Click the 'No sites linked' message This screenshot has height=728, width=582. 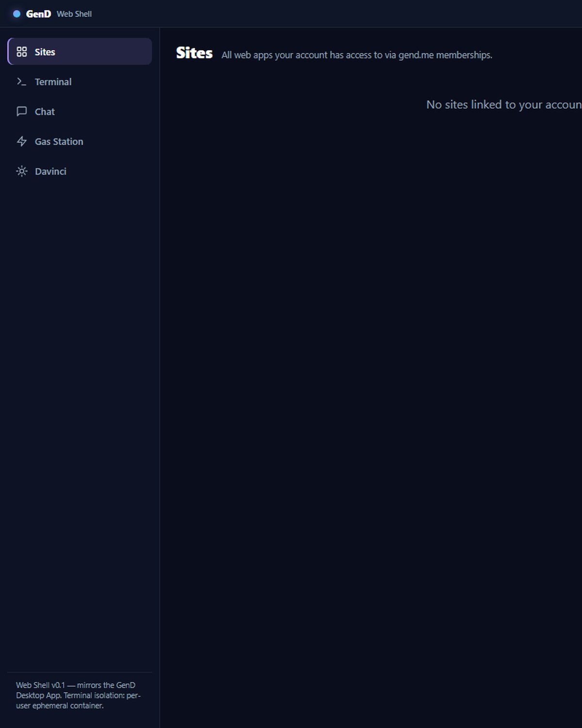tap(504, 105)
